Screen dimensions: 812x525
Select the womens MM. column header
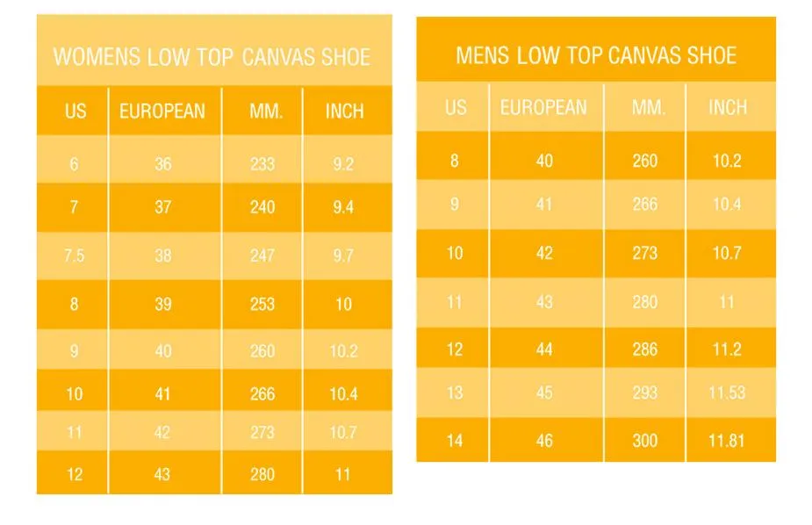(x=266, y=111)
